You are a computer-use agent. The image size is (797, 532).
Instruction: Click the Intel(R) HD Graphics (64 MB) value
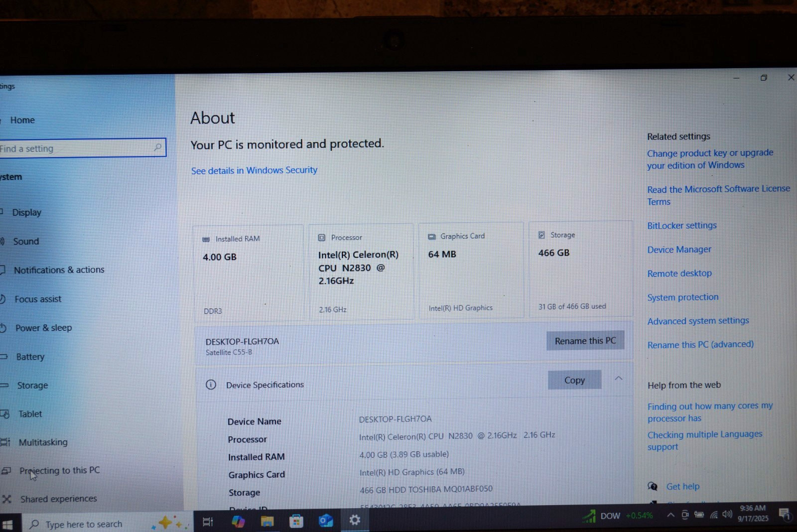click(412, 472)
